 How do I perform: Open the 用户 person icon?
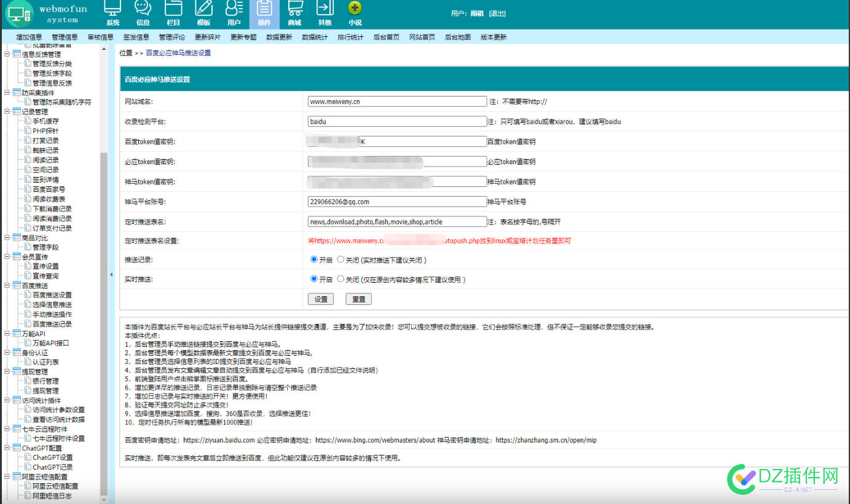(x=234, y=9)
